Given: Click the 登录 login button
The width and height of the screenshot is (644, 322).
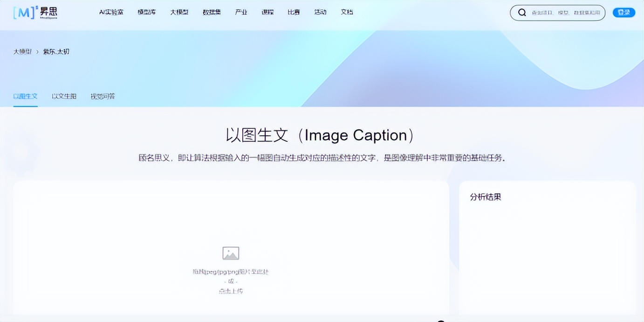Looking at the screenshot, I should pyautogui.click(x=623, y=12).
